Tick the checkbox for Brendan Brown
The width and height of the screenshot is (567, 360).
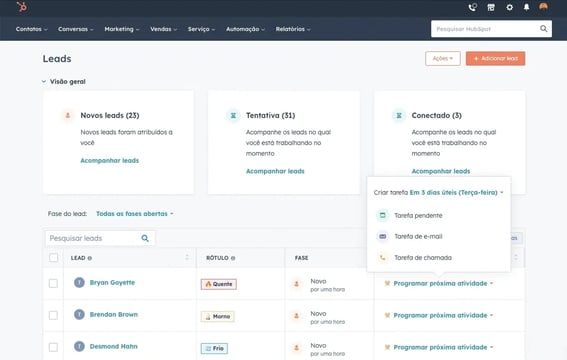click(x=53, y=315)
